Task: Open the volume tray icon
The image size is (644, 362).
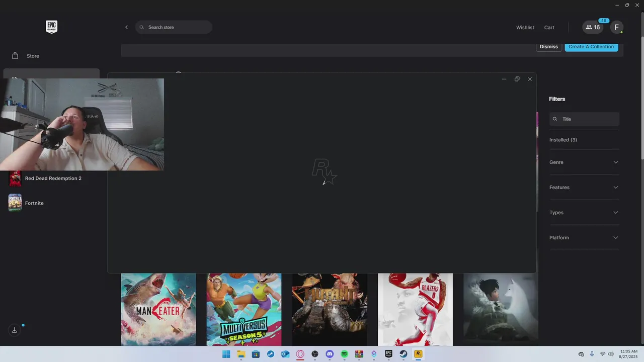Action: [x=611, y=354]
